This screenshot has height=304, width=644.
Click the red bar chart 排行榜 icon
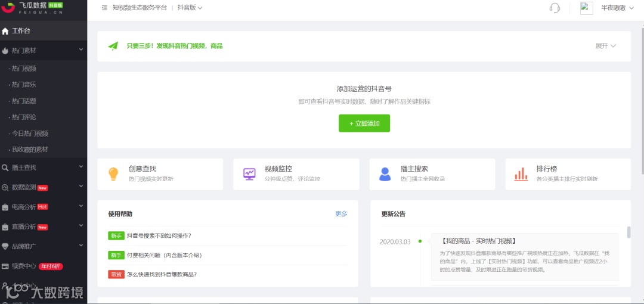pos(521,174)
